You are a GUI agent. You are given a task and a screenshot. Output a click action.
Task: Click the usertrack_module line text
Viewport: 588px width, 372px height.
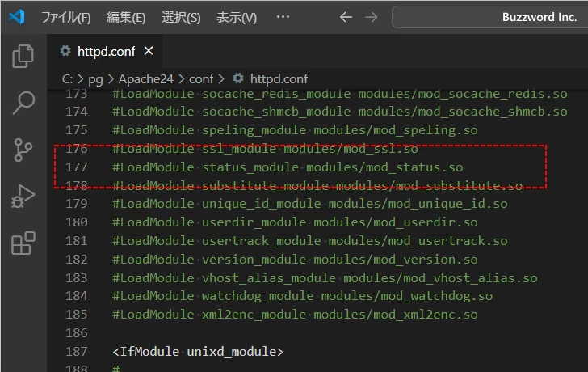[310, 241]
